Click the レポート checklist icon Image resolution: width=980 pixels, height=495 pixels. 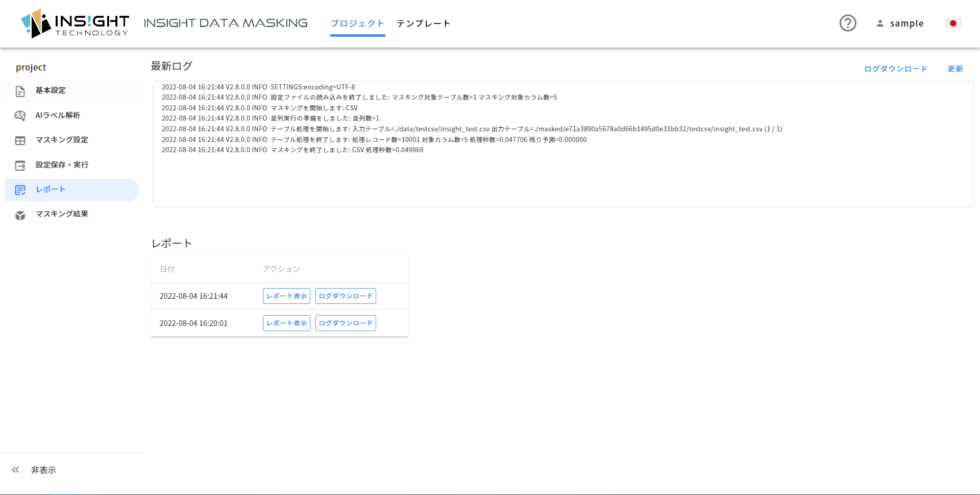pos(20,190)
